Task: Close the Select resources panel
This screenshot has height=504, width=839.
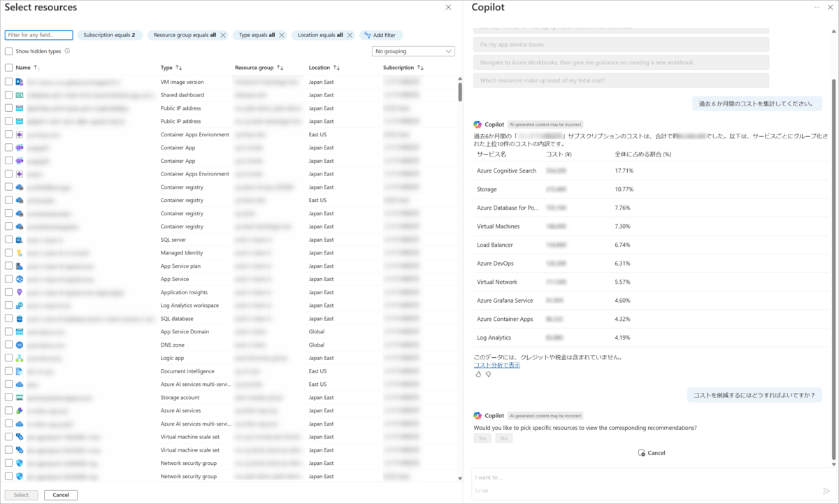Action: 448,7
